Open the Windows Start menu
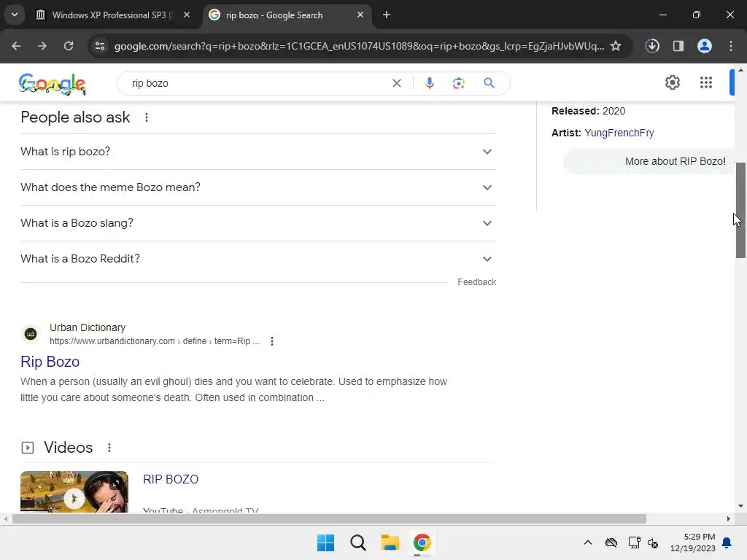Viewport: 747px width, 560px height. [x=326, y=542]
